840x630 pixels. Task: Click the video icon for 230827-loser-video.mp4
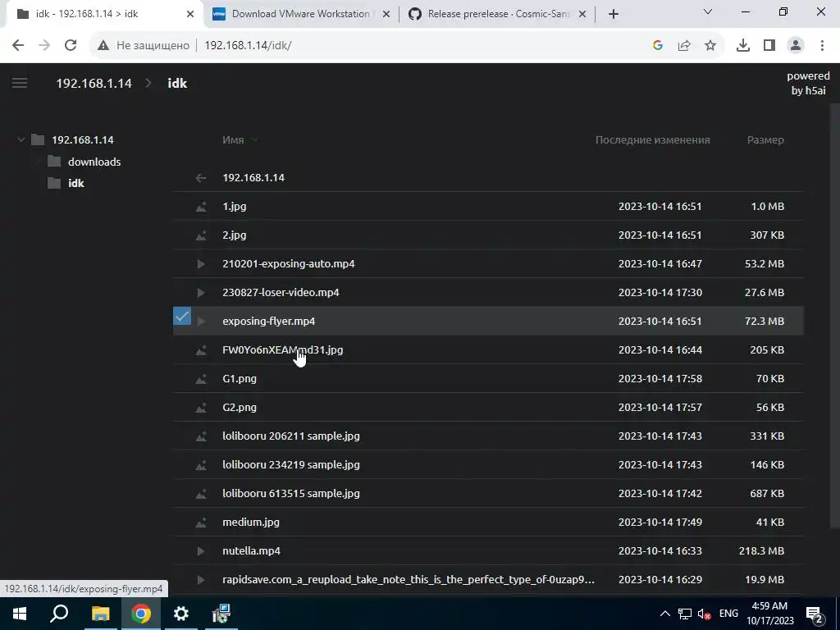point(201,293)
